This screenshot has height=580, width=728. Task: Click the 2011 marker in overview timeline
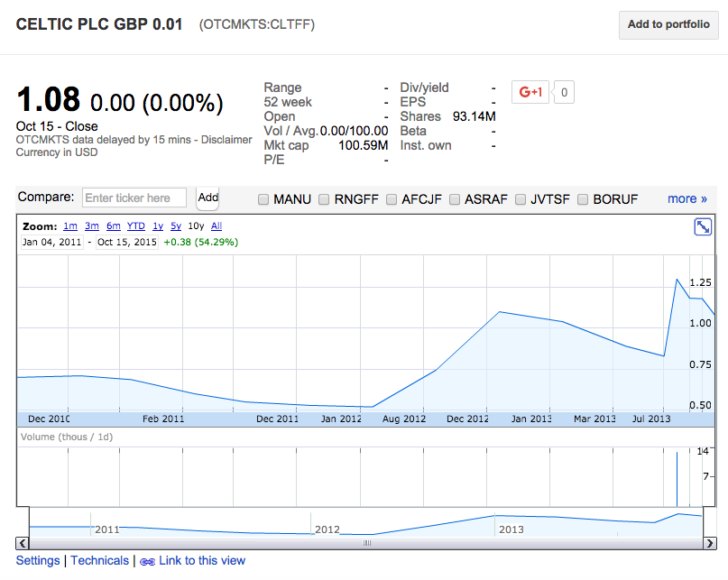(x=107, y=529)
